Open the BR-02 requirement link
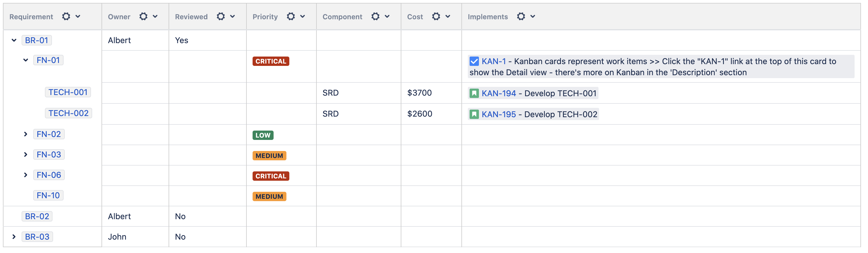 pos(37,217)
